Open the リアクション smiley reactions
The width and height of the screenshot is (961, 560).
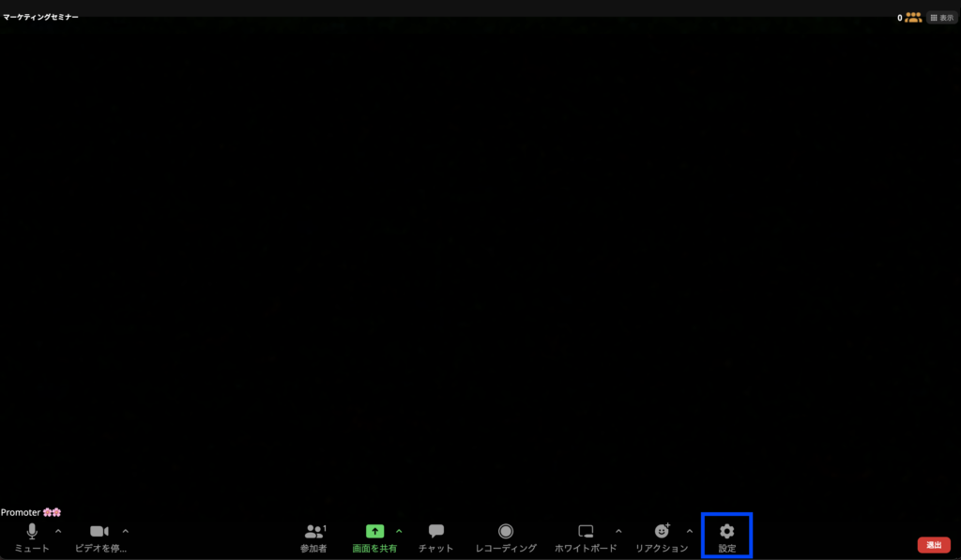pos(662,532)
